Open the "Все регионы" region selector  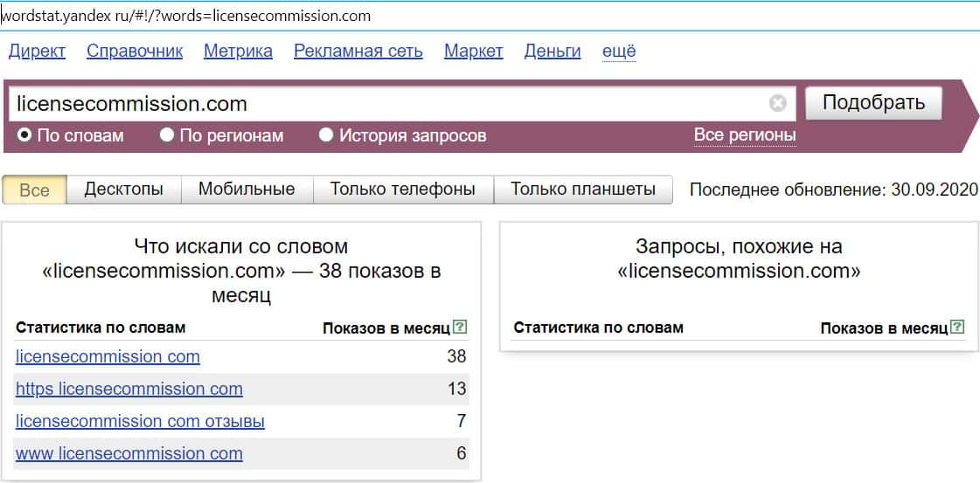coord(744,135)
